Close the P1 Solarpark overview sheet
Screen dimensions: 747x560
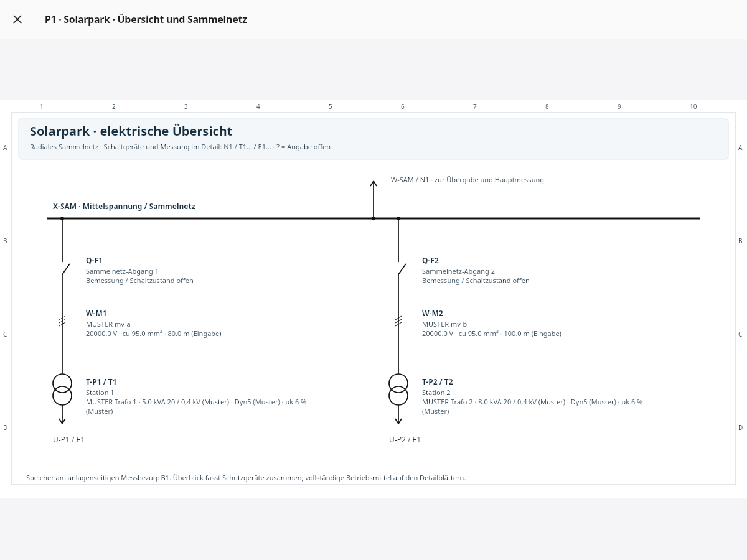pyautogui.click(x=17, y=19)
